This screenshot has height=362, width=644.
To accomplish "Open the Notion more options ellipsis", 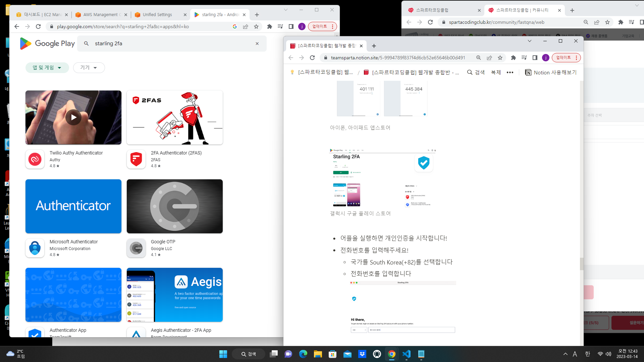I will 510,72.
